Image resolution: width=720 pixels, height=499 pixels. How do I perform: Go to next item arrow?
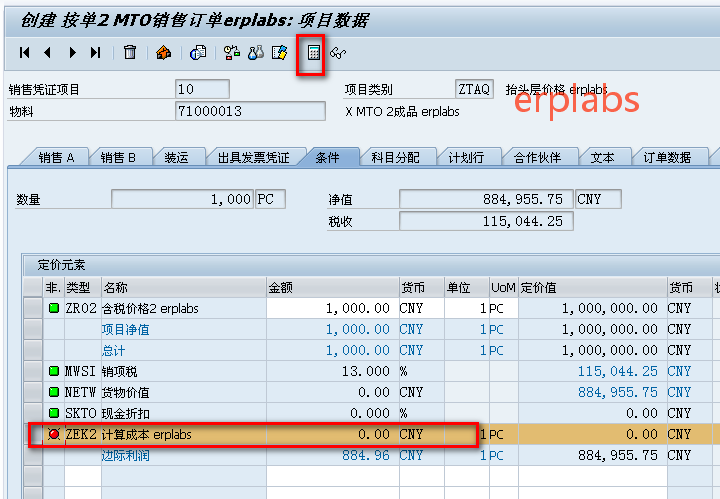click(72, 53)
